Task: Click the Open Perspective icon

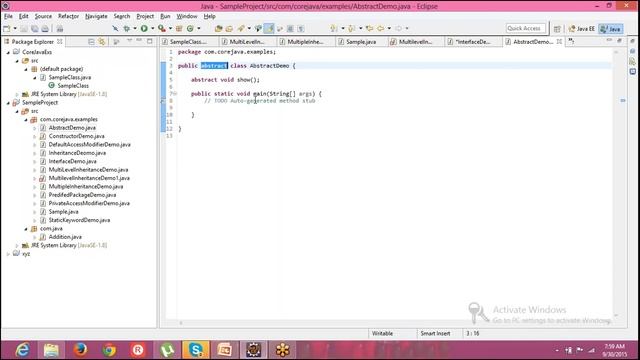Action: (x=557, y=29)
